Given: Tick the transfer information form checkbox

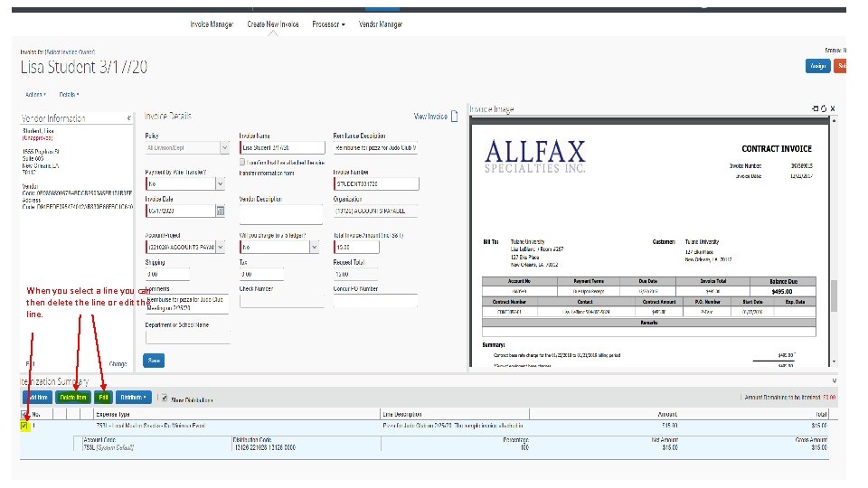Looking at the screenshot, I should coord(242,162).
